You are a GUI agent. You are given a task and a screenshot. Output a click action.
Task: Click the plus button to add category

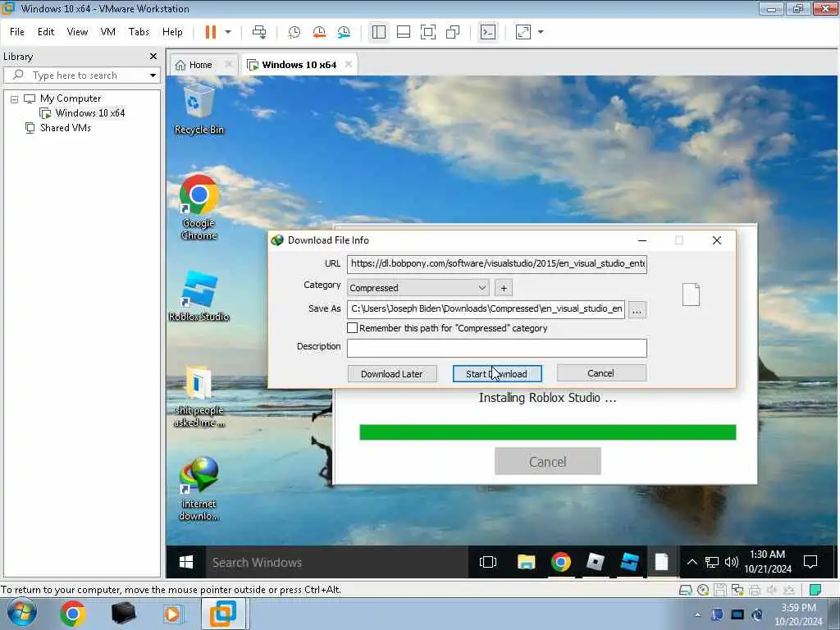pos(503,288)
